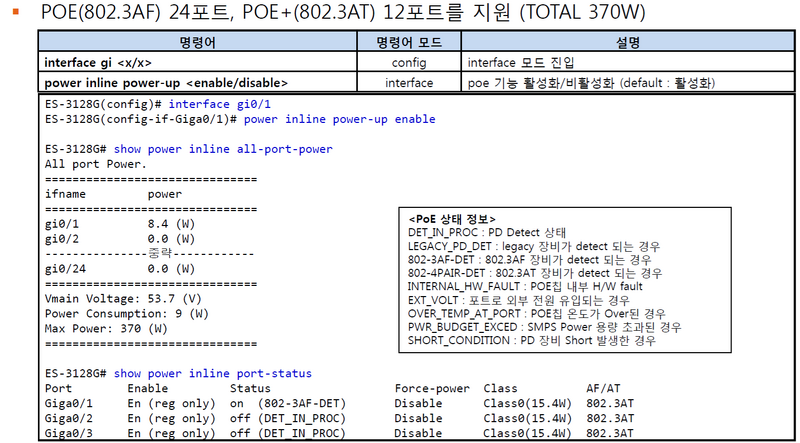Click 'Power Consumption: 9 (W)' line
Viewport: 800px width, 443px height.
click(x=127, y=313)
